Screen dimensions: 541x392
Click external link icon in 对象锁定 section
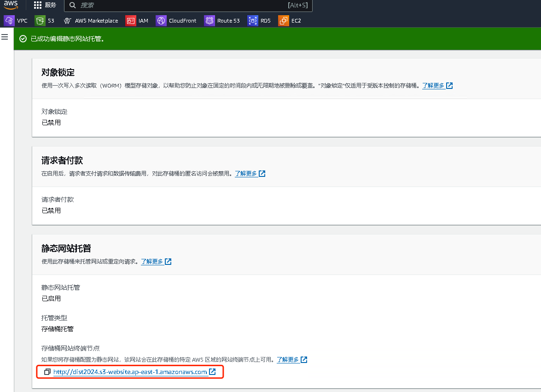click(449, 86)
